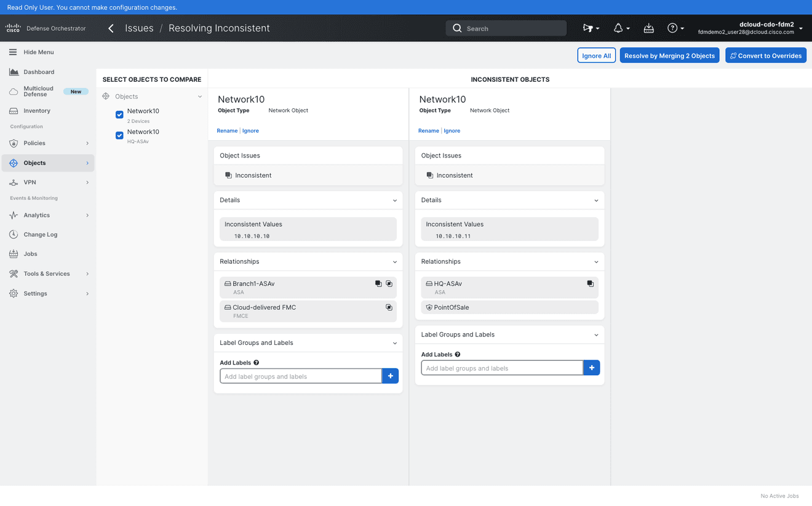Click Convert to Overrides button

(766, 55)
